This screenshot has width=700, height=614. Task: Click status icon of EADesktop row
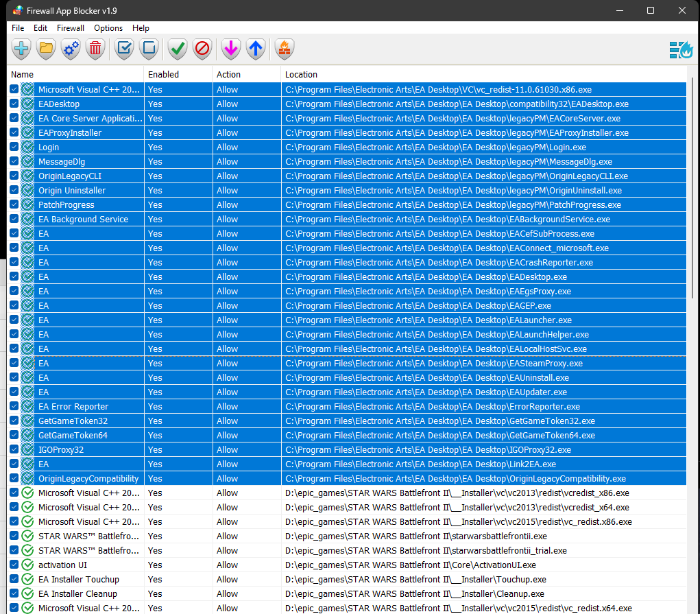(27, 104)
